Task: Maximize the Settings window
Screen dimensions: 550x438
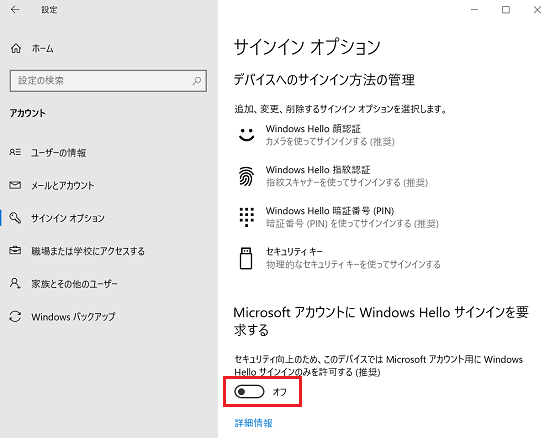Action: tap(506, 10)
